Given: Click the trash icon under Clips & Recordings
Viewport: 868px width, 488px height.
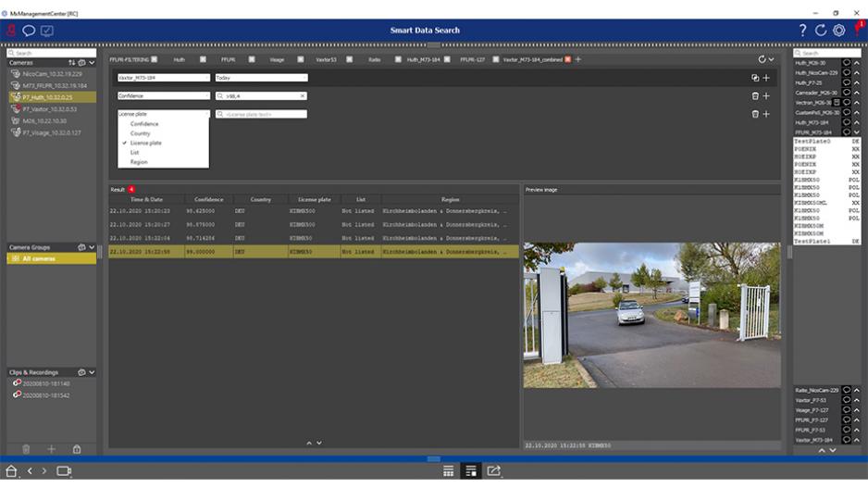Looking at the screenshot, I should click(26, 449).
